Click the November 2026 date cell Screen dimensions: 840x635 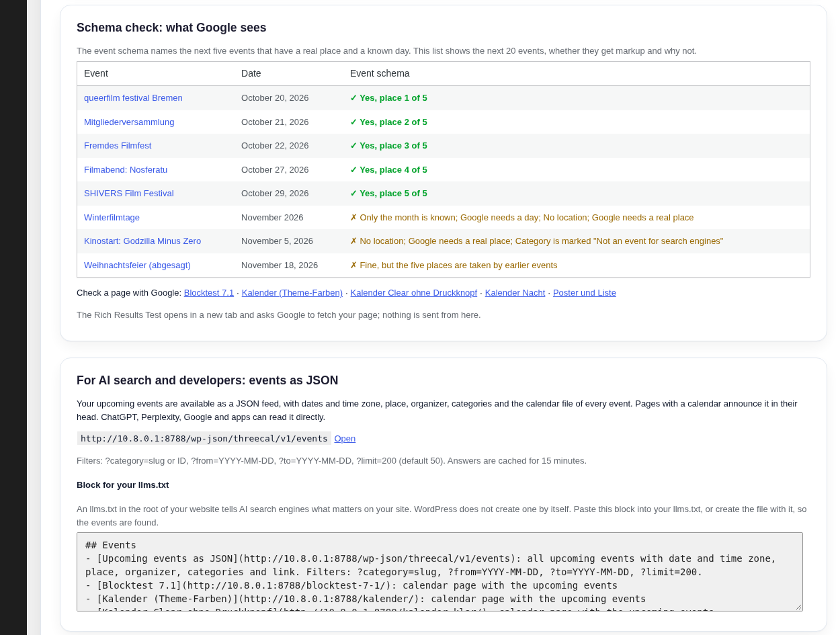pos(272,218)
